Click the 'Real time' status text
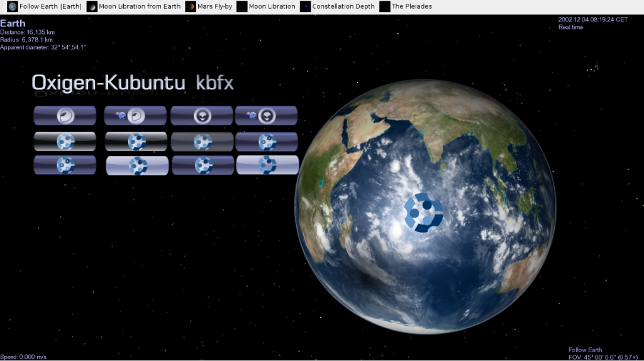The image size is (644, 361). (x=570, y=27)
